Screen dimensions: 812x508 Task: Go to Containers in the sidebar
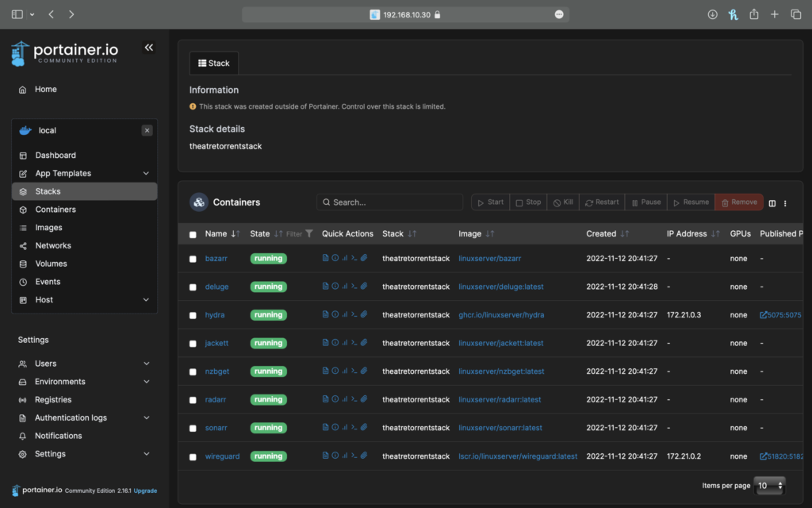point(84,210)
